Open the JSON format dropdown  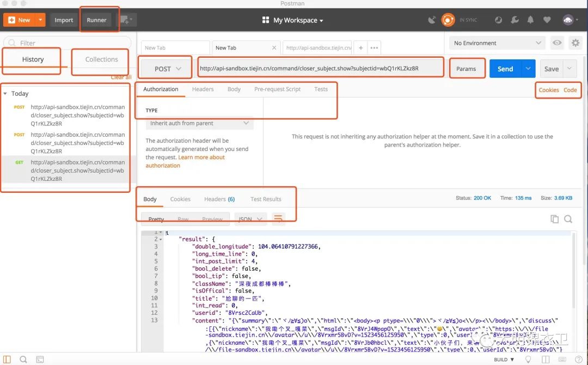[250, 219]
